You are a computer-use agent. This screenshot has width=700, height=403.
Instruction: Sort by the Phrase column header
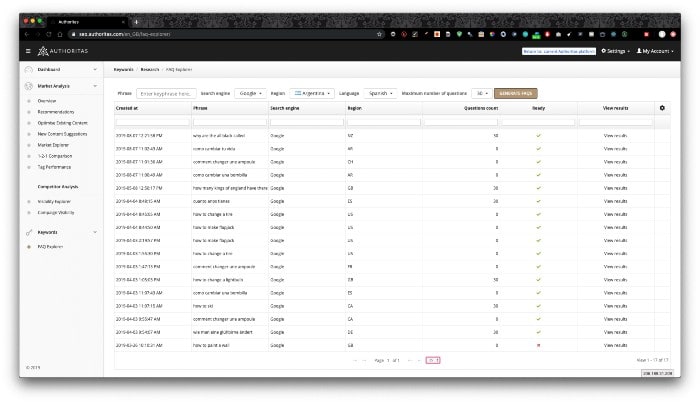[200, 108]
